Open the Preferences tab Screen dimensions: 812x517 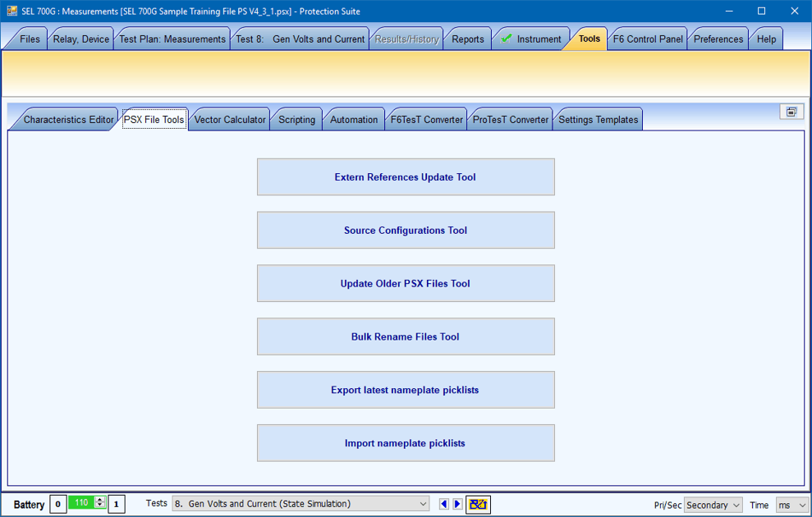pyautogui.click(x=718, y=39)
